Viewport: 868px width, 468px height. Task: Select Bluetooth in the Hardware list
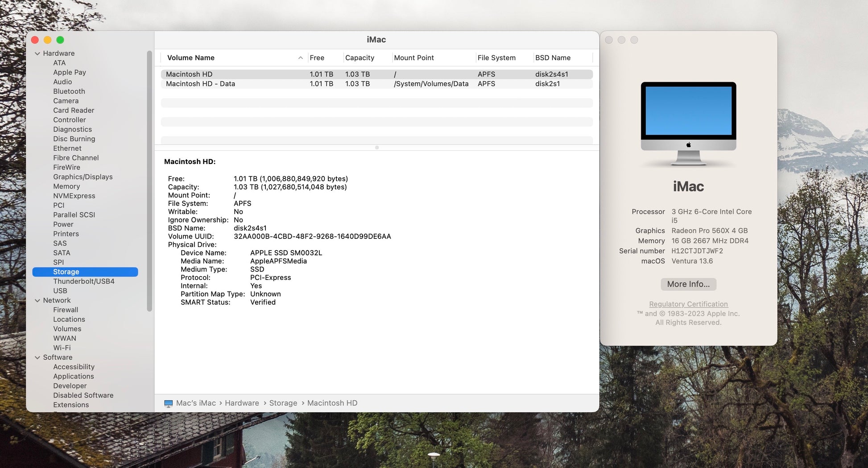tap(69, 91)
